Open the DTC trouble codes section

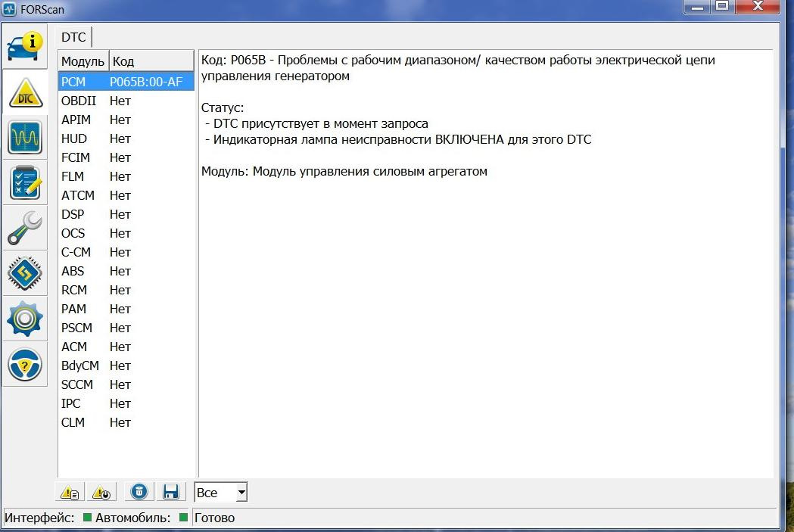[x=25, y=92]
